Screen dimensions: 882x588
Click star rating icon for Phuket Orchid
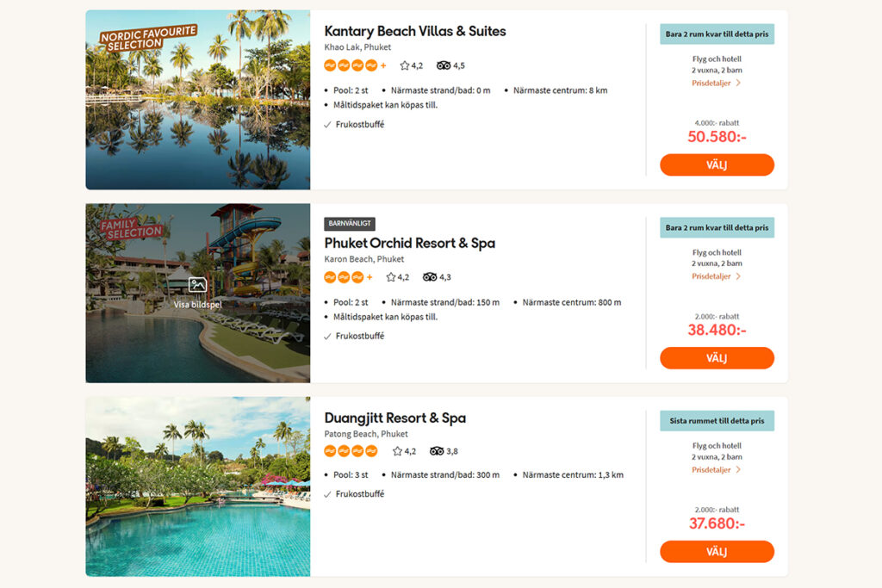coord(391,277)
